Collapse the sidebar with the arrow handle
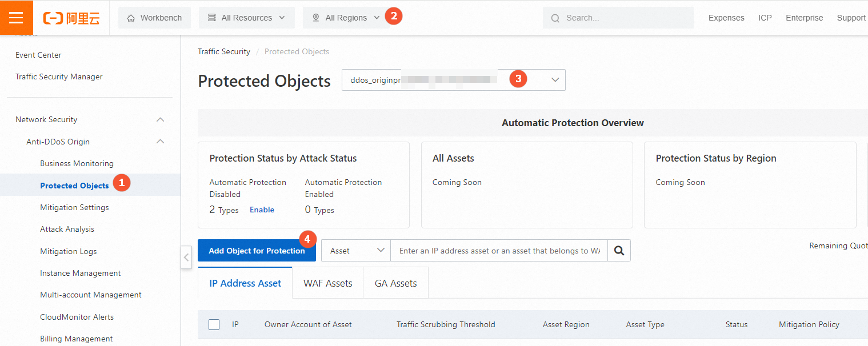 pos(186,257)
